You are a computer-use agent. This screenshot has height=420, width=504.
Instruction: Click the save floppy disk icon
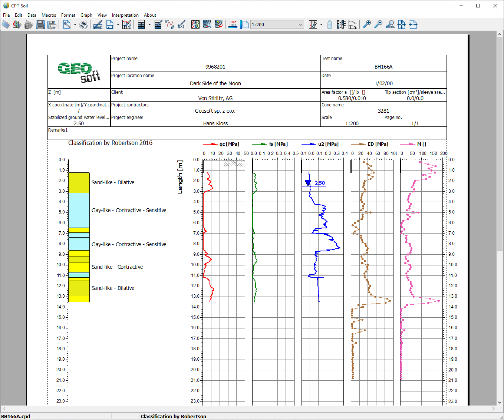tap(40, 25)
